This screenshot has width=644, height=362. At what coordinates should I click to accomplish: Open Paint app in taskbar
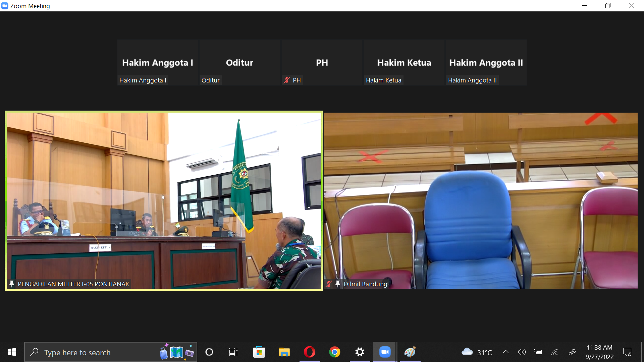tap(410, 352)
